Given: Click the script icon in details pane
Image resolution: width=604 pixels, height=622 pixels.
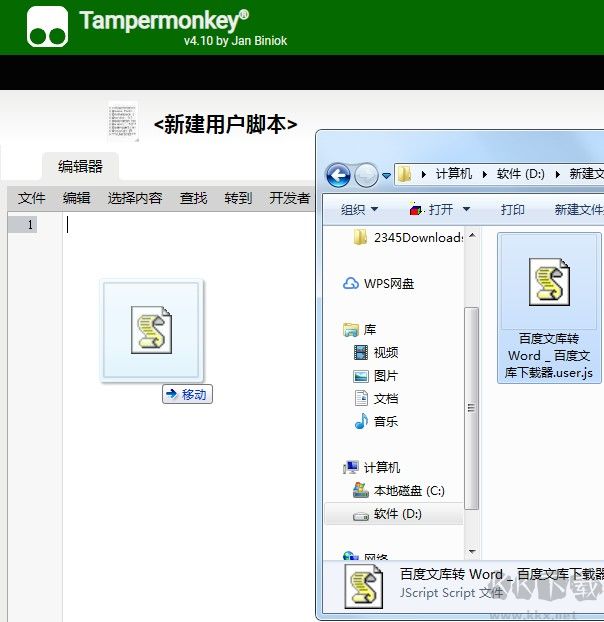Looking at the screenshot, I should coord(364,586).
